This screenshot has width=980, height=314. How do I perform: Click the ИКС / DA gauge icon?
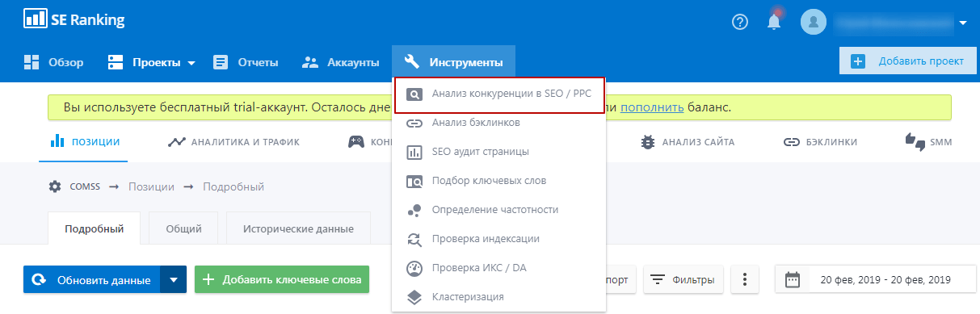tap(414, 268)
